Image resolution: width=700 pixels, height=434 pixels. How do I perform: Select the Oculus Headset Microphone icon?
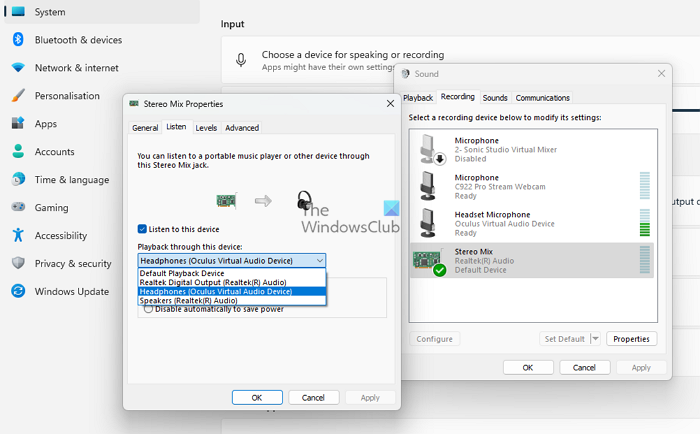coord(428,223)
